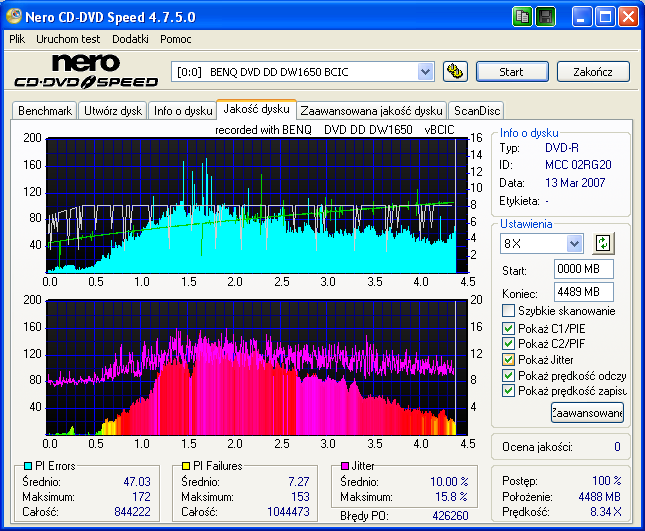The image size is (645, 531).
Task: Click the save floppy disk icon
Action: tap(545, 17)
